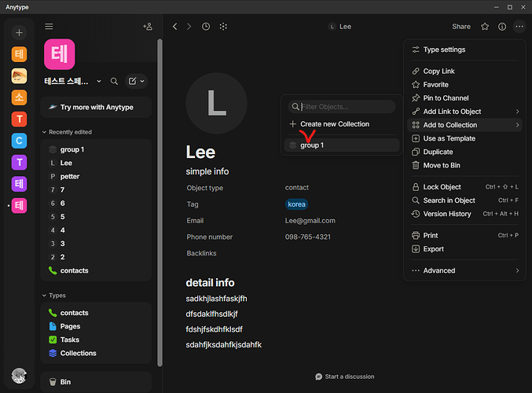
Task: Toggle the sidebar hamburger menu
Action: pos(49,27)
